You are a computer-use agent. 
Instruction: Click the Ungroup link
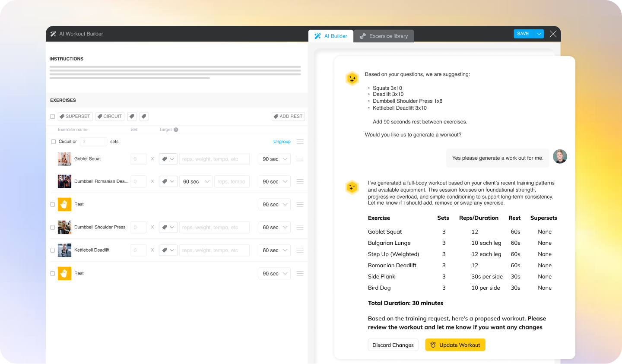[x=282, y=142]
